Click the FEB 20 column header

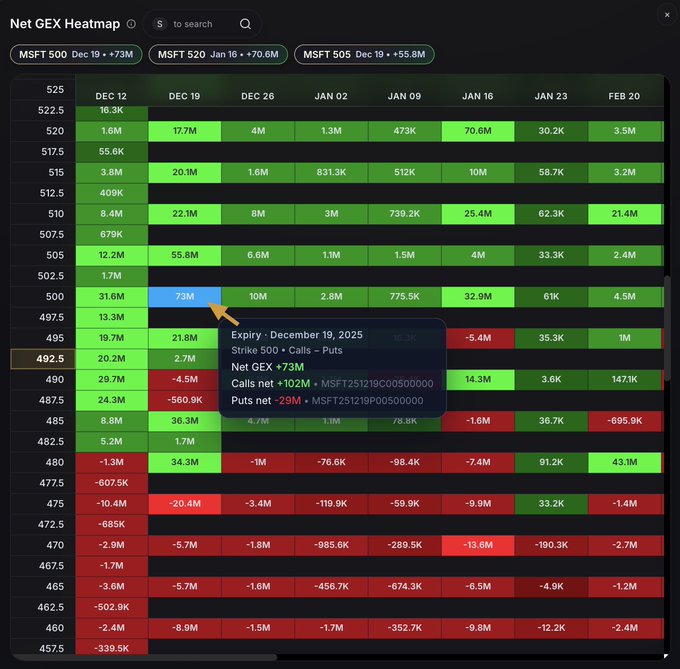[x=624, y=96]
